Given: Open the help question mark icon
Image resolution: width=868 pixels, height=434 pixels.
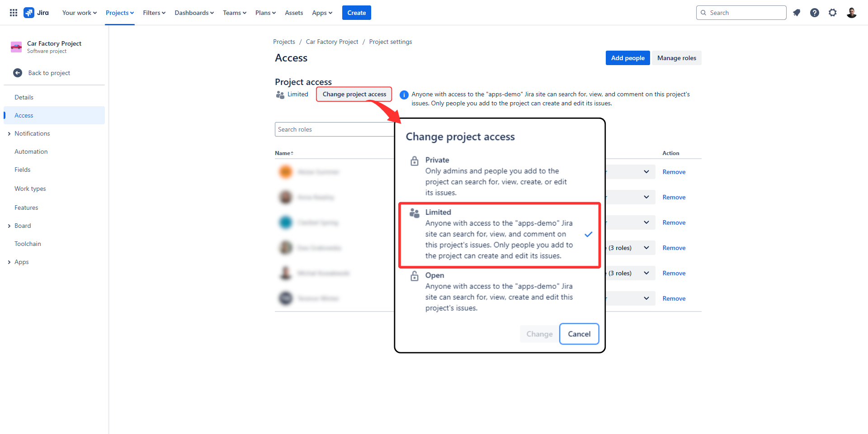Looking at the screenshot, I should (x=815, y=13).
